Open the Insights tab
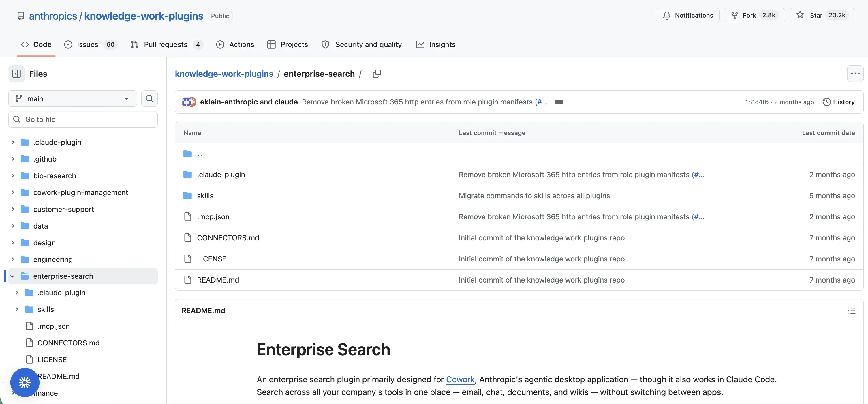868x404 pixels. (x=435, y=44)
